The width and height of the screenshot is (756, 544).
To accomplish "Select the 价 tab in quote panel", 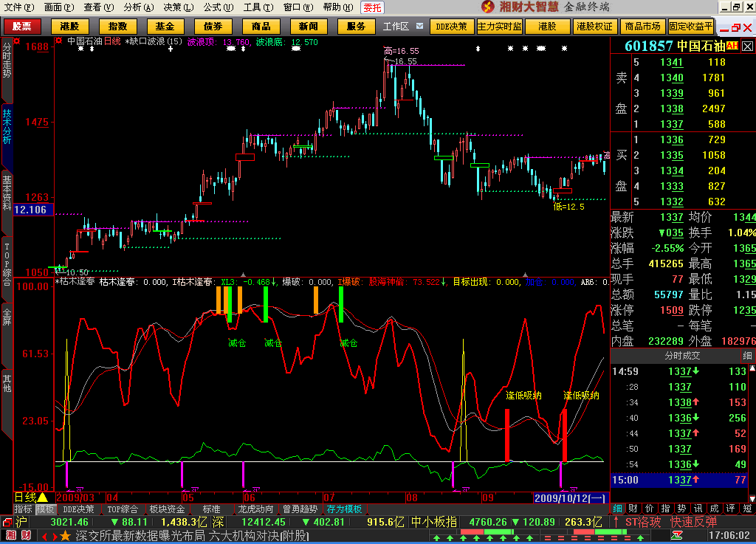I will point(650,509).
